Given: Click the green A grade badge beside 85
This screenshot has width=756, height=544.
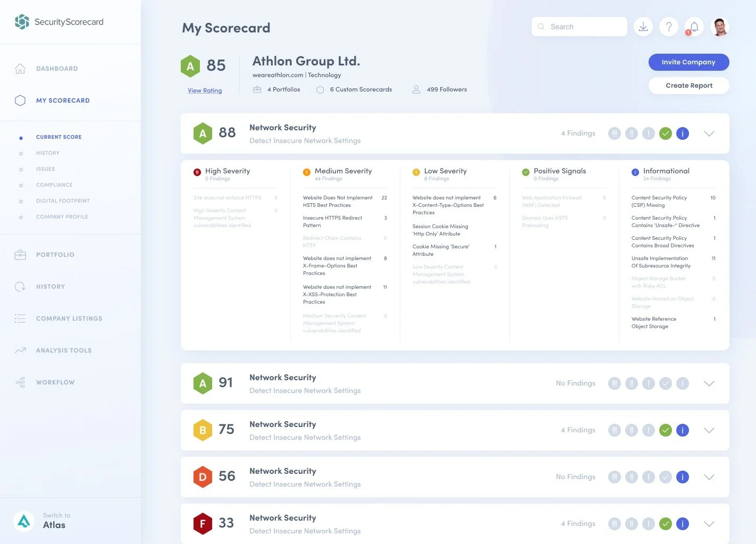Looking at the screenshot, I should click(190, 66).
